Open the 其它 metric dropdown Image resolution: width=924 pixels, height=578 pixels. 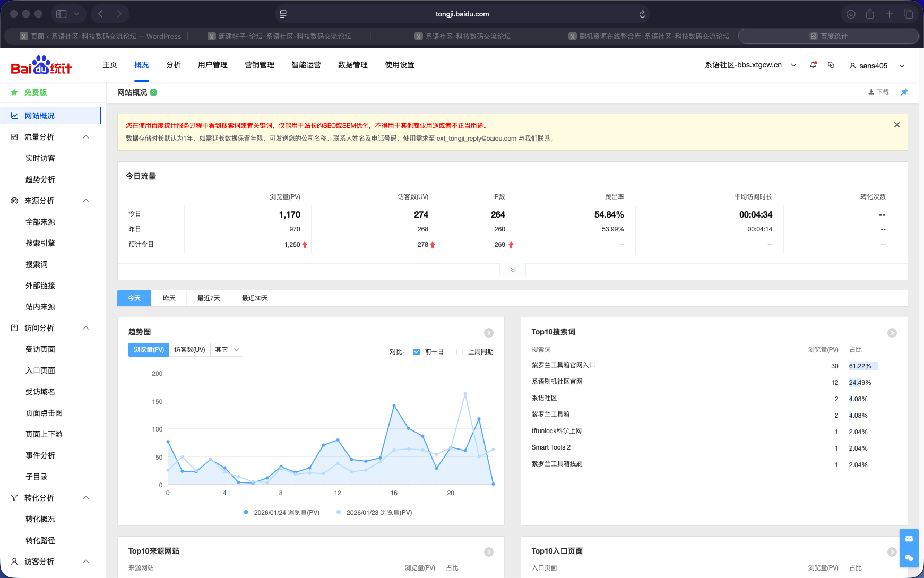pos(227,350)
